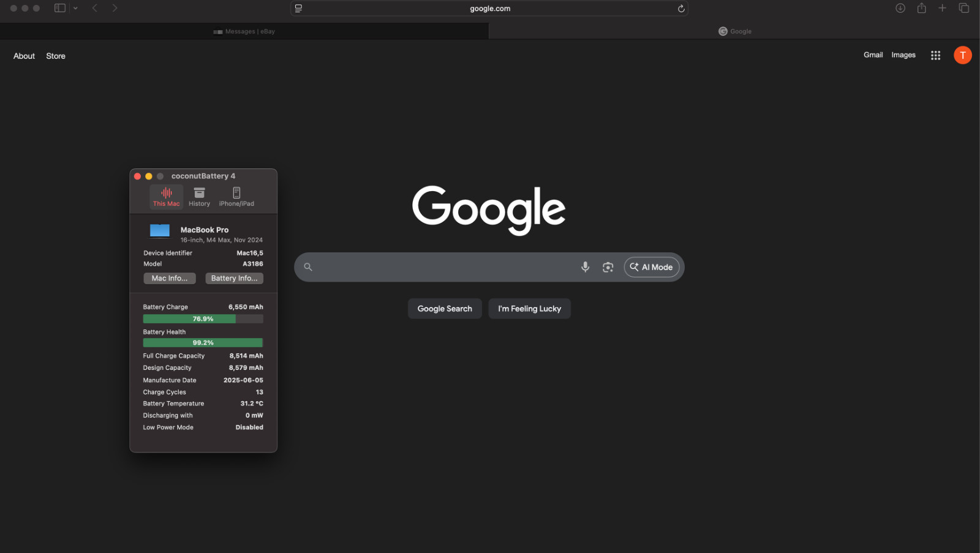The image size is (980, 553).
Task: Activate AI Mode button
Action: pyautogui.click(x=652, y=267)
